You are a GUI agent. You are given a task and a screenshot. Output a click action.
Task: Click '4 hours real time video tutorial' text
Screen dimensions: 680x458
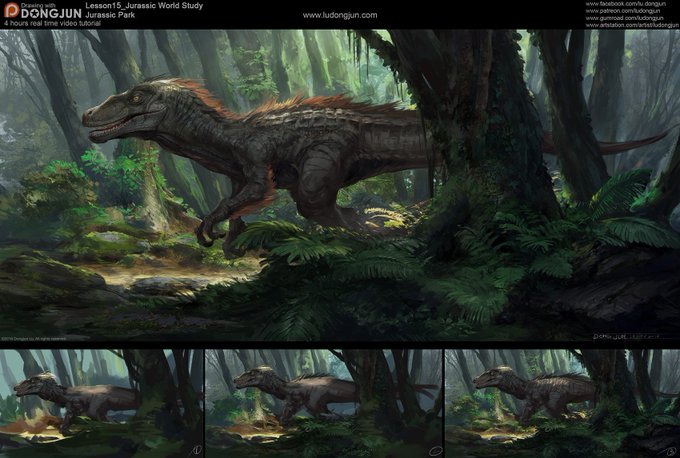(52, 23)
